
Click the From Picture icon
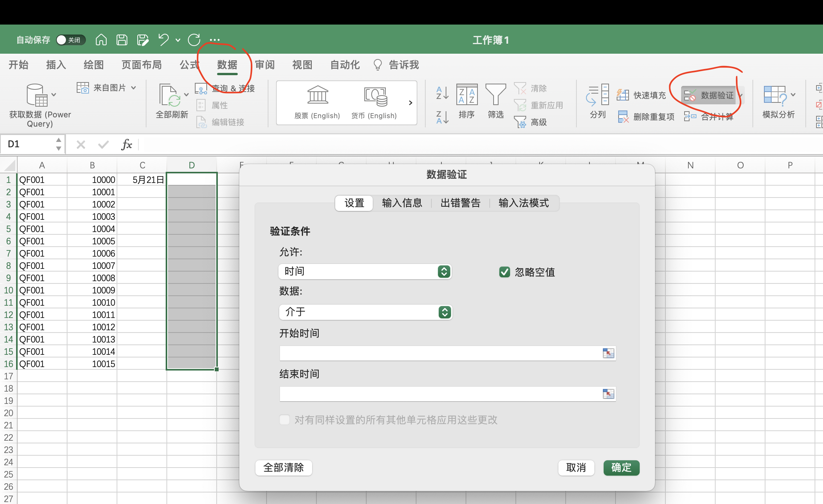pos(82,88)
